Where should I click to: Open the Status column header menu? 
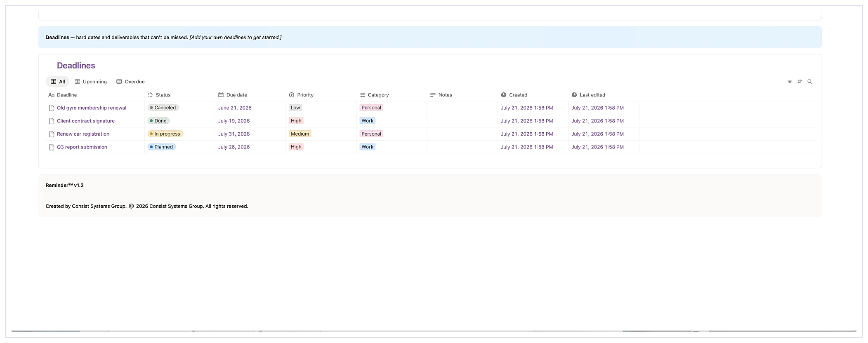(x=159, y=95)
